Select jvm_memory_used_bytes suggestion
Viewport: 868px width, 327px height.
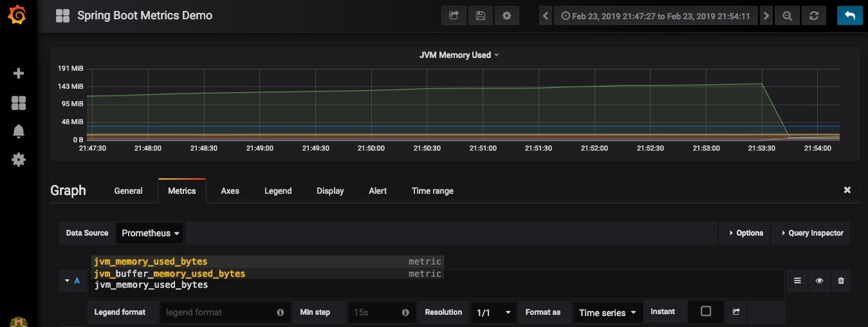click(268, 261)
